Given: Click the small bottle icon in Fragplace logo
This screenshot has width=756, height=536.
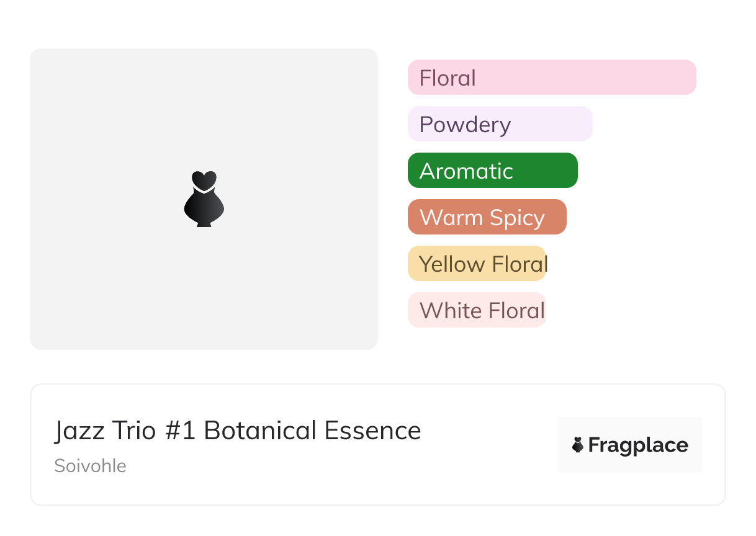Looking at the screenshot, I should [578, 445].
